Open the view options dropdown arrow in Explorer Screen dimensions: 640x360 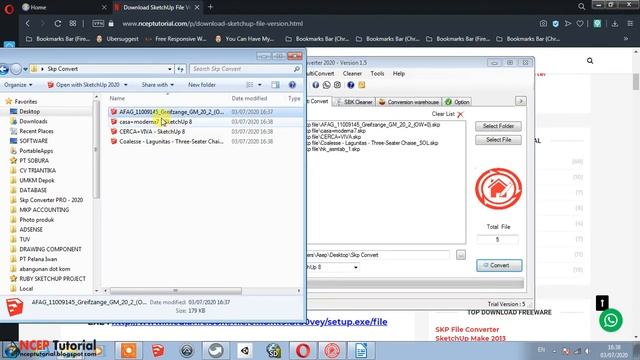(x=260, y=85)
